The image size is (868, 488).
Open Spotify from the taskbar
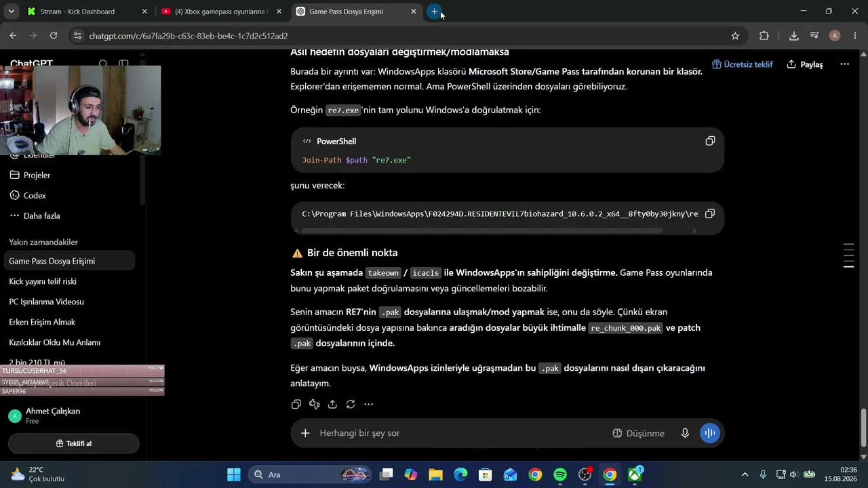[560, 474]
